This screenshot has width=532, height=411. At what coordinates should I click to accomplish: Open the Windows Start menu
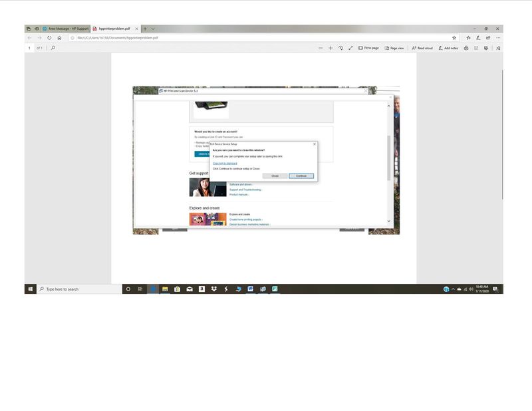point(31,289)
